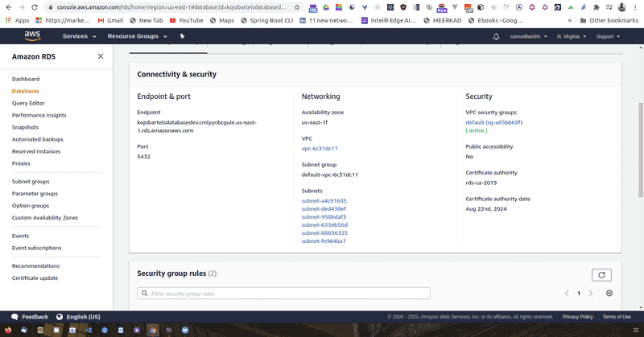The height and width of the screenshot is (337, 644).
Task: Open Proxies in sidebar
Action: pos(21,163)
